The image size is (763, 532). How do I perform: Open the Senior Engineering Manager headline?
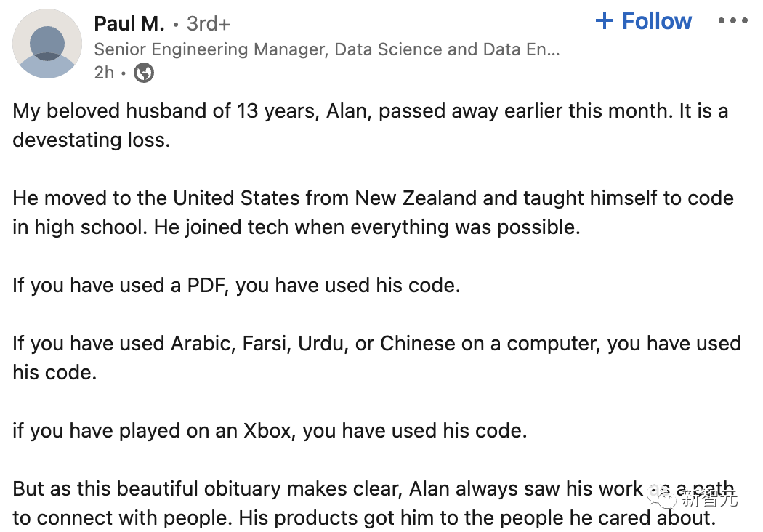click(x=327, y=49)
